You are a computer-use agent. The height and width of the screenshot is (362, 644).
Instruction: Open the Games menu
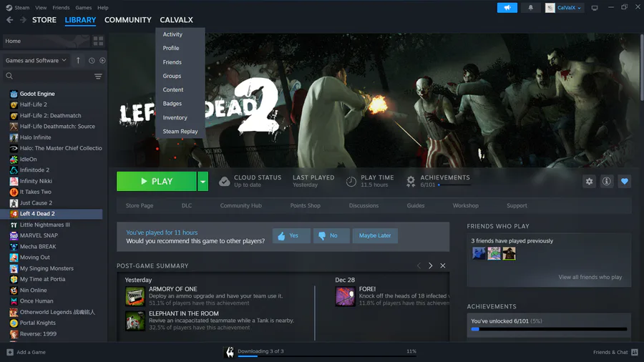click(x=84, y=8)
